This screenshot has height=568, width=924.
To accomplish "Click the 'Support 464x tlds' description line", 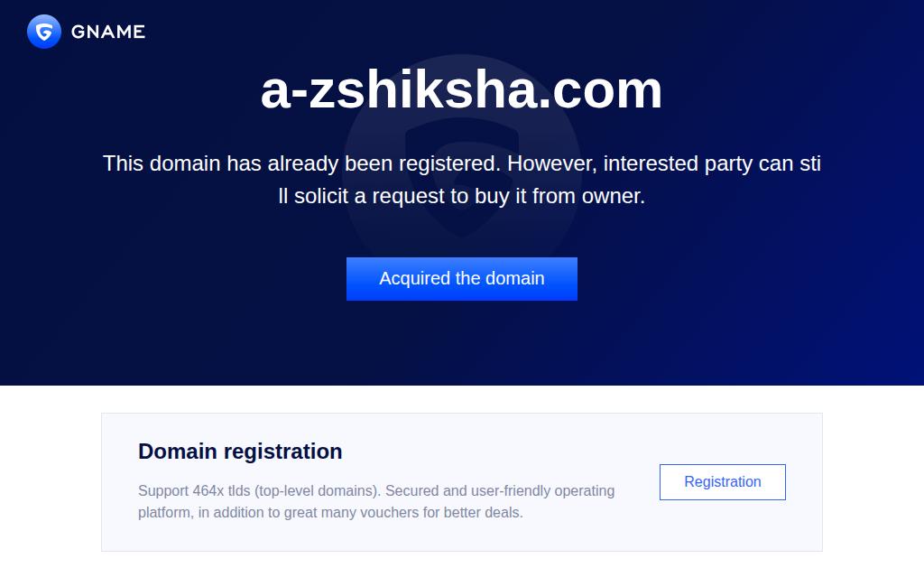I will pyautogui.click(x=376, y=491).
